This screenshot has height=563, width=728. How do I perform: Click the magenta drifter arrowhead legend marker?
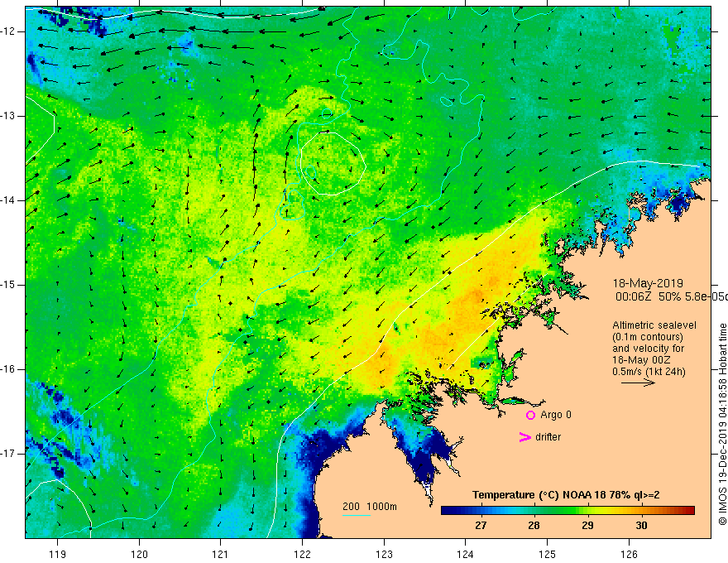click(524, 437)
